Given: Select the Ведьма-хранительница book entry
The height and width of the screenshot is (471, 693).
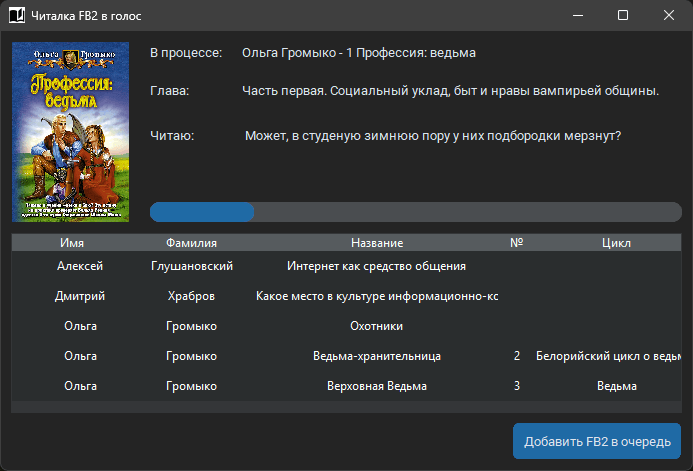Looking at the screenshot, I should (377, 356).
